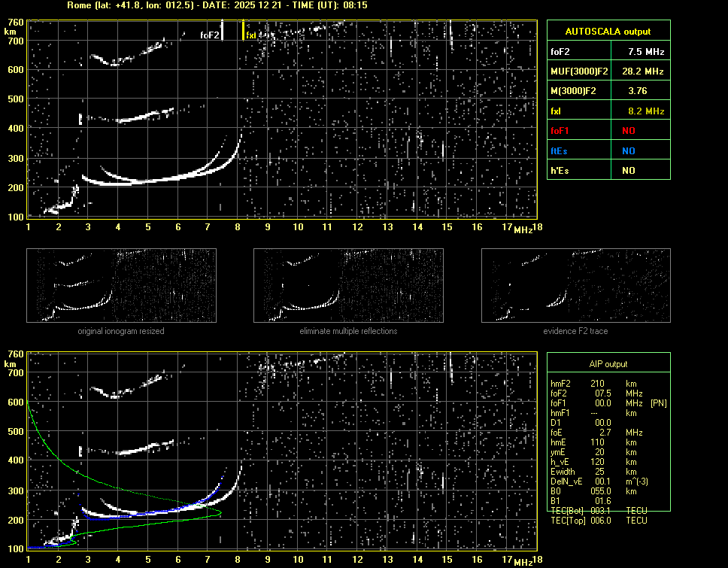This screenshot has height=568, width=728.
Task: Select the AUTOSCALA output header
Action: [x=608, y=32]
